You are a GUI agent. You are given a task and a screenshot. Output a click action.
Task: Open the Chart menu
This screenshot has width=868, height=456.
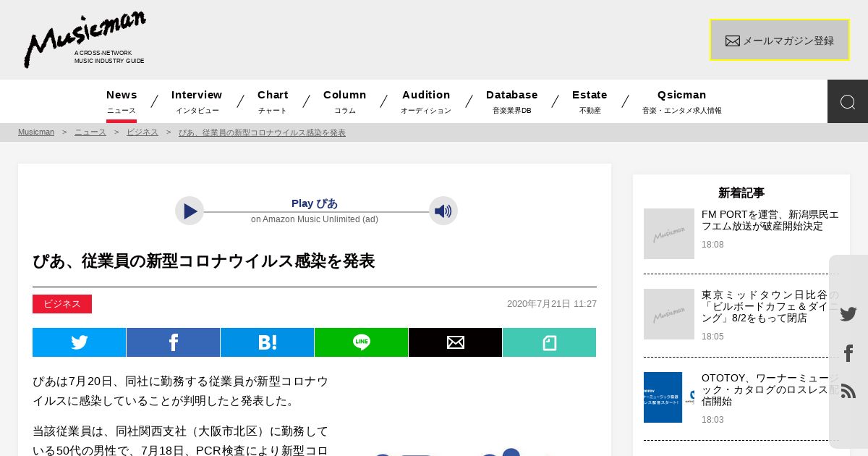[x=273, y=102]
